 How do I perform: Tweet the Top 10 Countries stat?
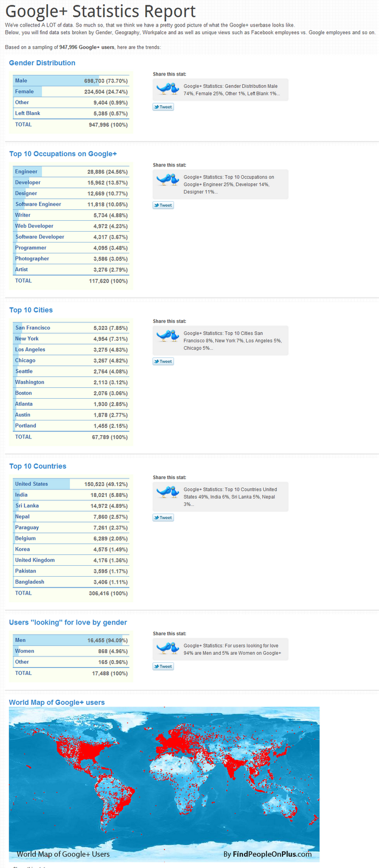(163, 518)
